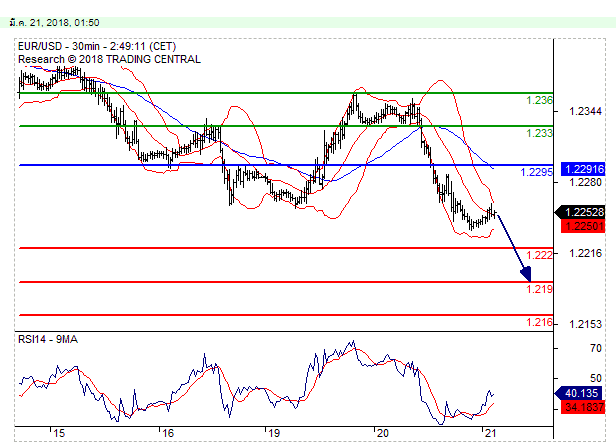This screenshot has width=616, height=446.
Task: Click the RSI axis level 70
Action: pos(596,348)
